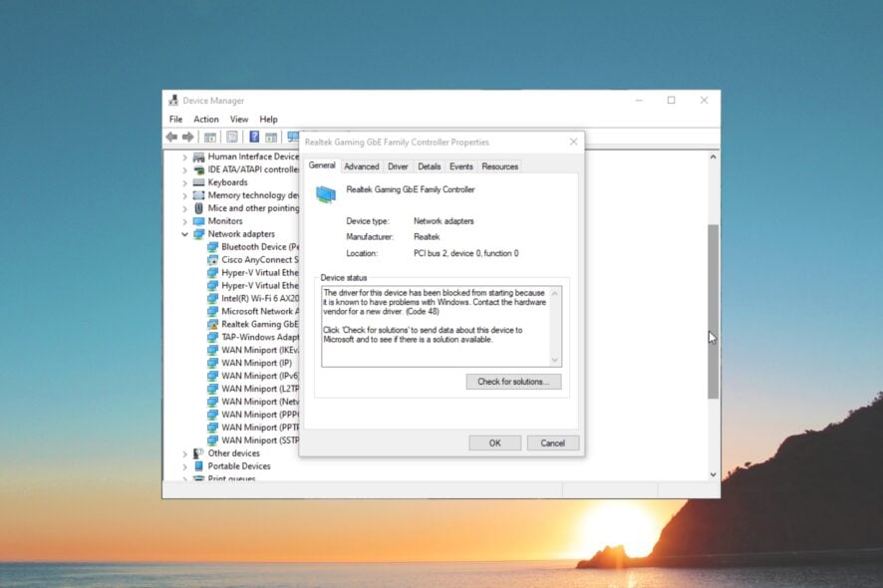Click the Device Manager scrollbar thumb
Screen dimensions: 883x588
pyautogui.click(x=713, y=312)
